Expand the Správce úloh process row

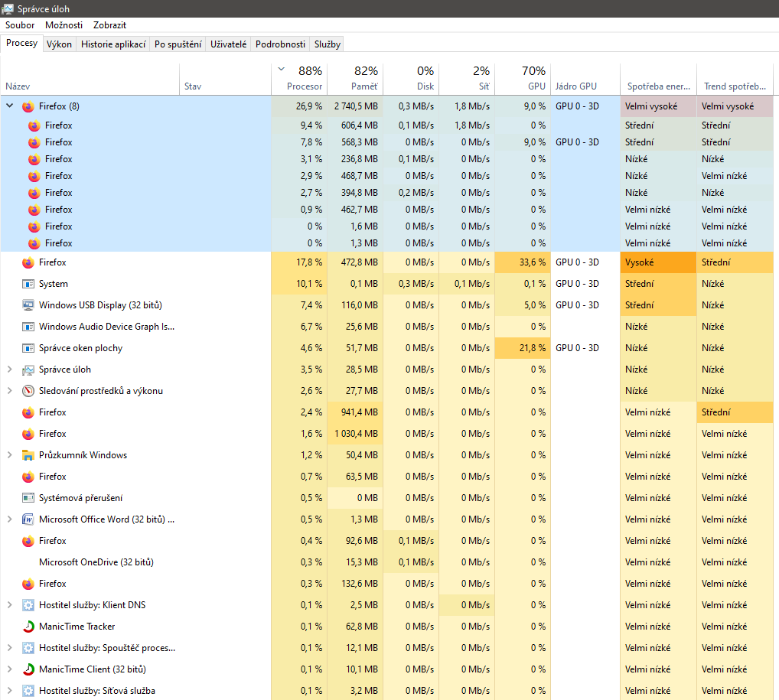pyautogui.click(x=10, y=370)
